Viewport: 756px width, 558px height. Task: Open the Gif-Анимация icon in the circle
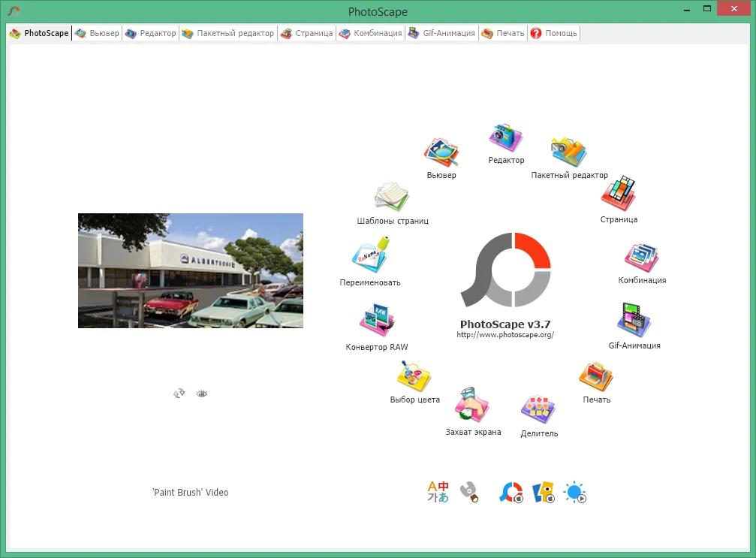click(x=634, y=320)
